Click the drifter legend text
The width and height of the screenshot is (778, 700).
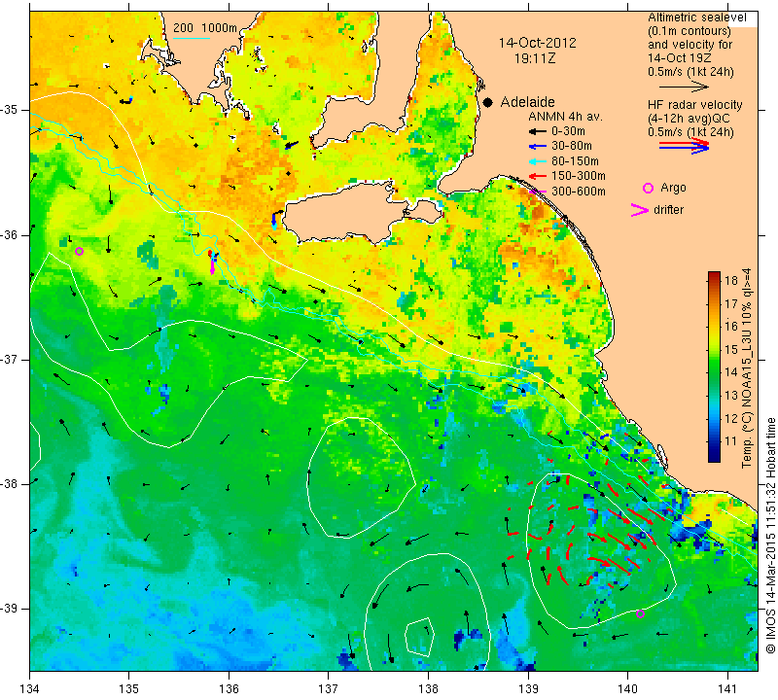click(668, 210)
